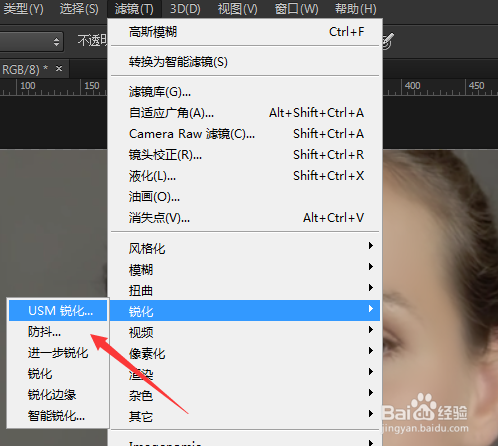
Task: Open 智能锐化... dialog
Action: [58, 416]
